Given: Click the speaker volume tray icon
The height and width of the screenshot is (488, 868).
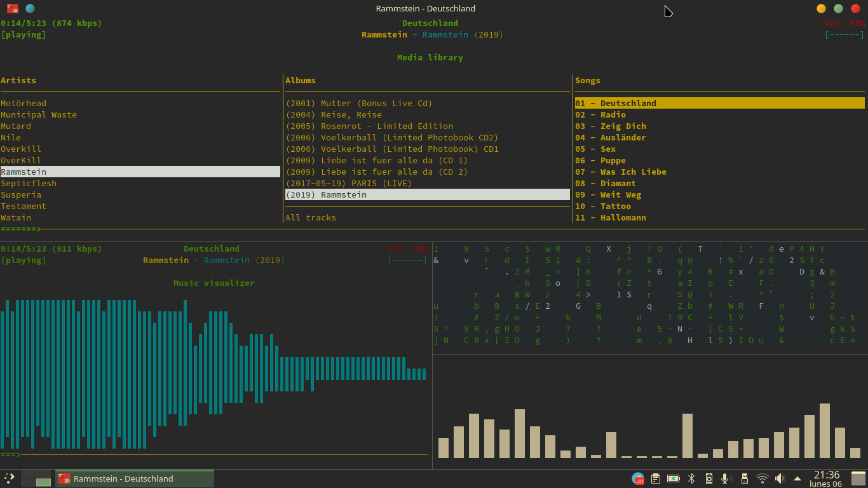Looking at the screenshot, I should [x=780, y=478].
